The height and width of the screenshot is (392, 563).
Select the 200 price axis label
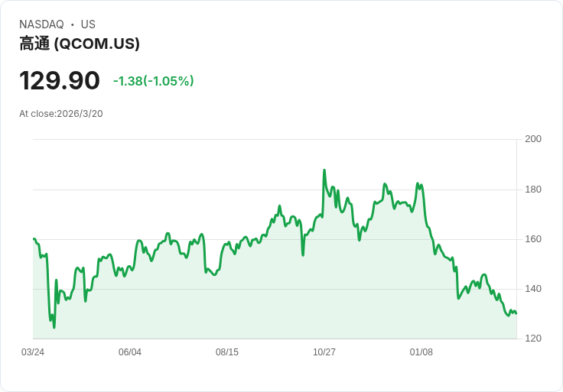click(533, 139)
